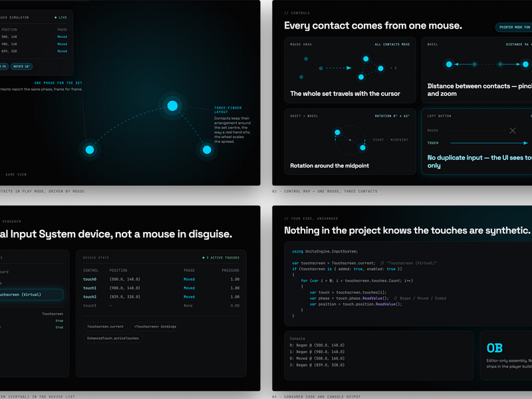This screenshot has height=399, width=532.
Task: Click the ALL CONTACTS MOVE tag
Action: click(x=392, y=45)
